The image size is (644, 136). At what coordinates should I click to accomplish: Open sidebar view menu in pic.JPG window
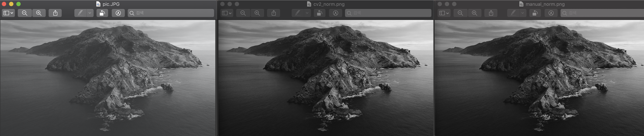pos(8,13)
